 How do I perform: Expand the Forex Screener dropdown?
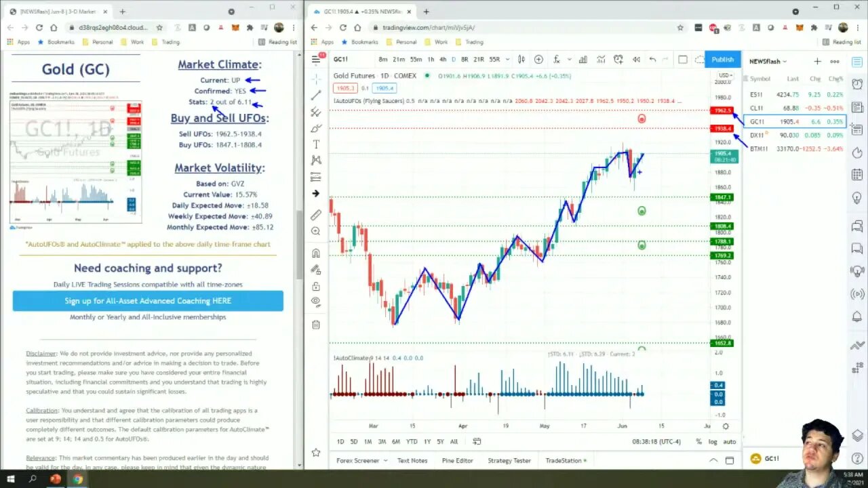(385, 460)
